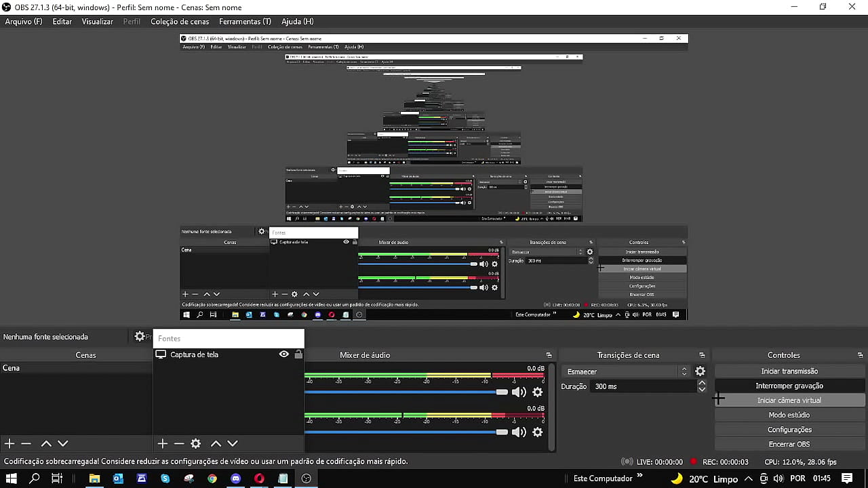Viewport: 868px width, 488px height.
Task: Mute the bottom audio track speaker
Action: (x=519, y=432)
